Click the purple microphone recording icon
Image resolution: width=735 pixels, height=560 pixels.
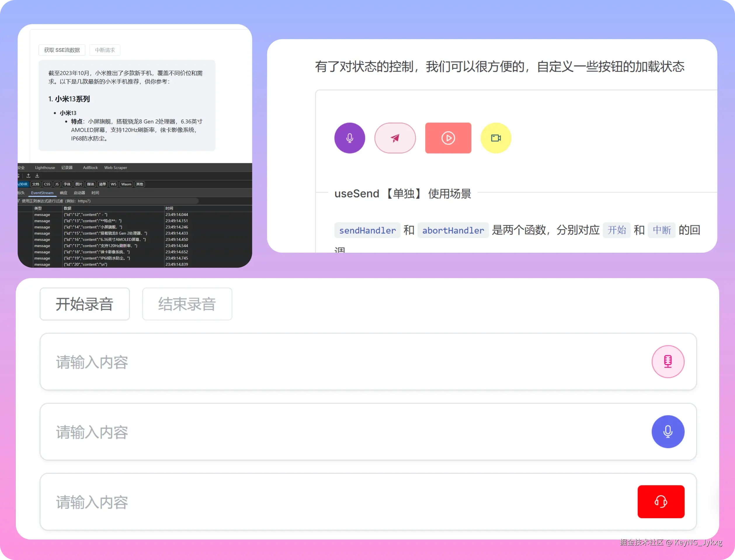pos(350,138)
